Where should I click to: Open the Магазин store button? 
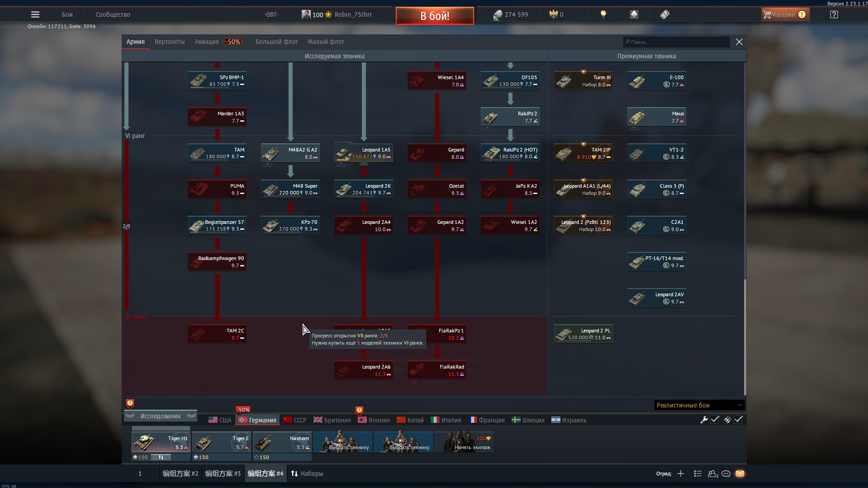785,14
